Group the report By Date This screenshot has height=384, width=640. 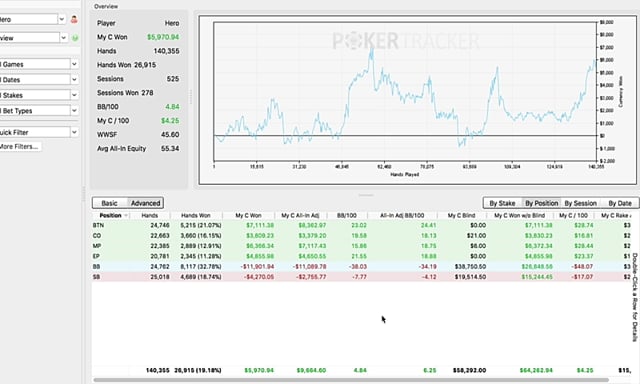coord(620,203)
